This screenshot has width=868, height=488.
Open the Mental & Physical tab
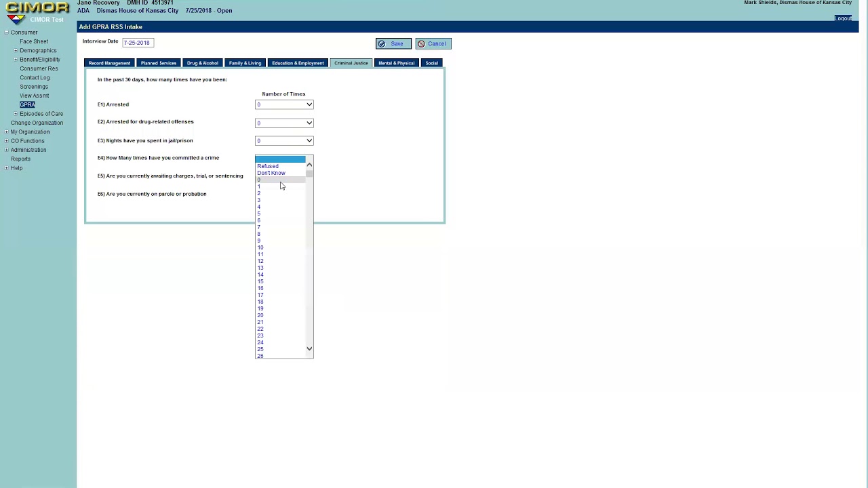pos(396,63)
